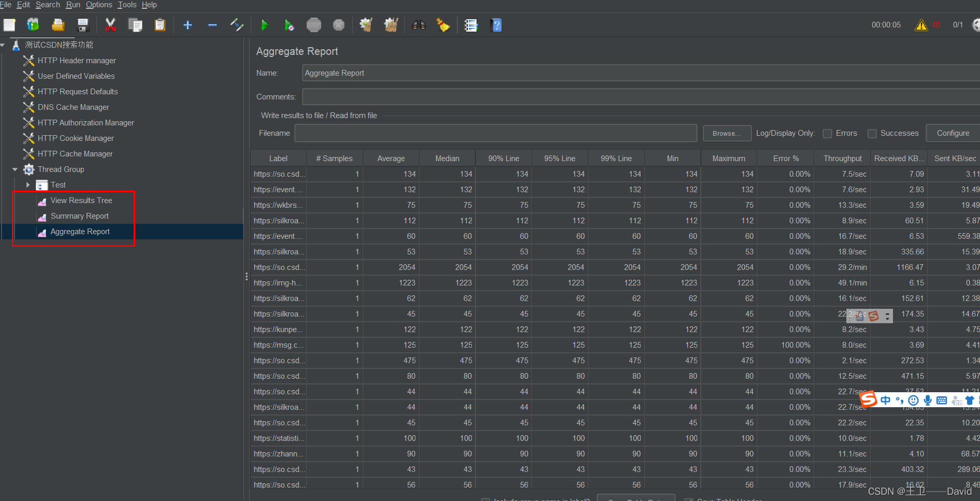Click the Configure button
Viewport: 980px width, 501px height.
point(953,133)
